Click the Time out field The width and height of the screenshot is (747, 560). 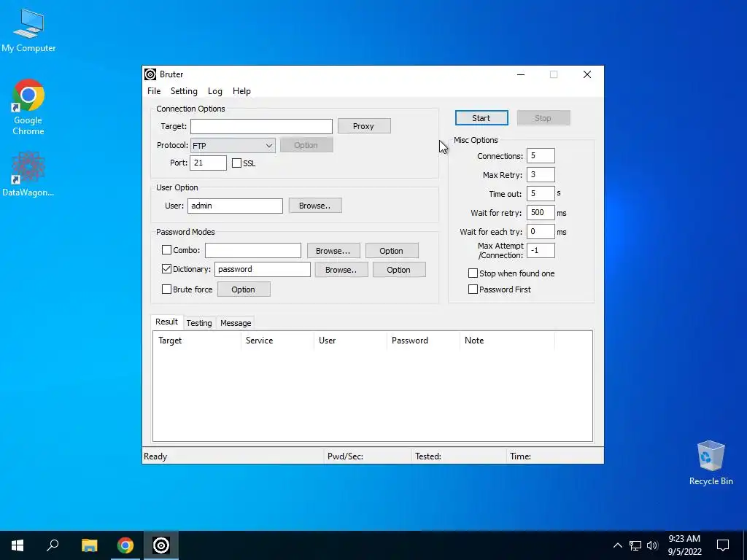point(541,194)
